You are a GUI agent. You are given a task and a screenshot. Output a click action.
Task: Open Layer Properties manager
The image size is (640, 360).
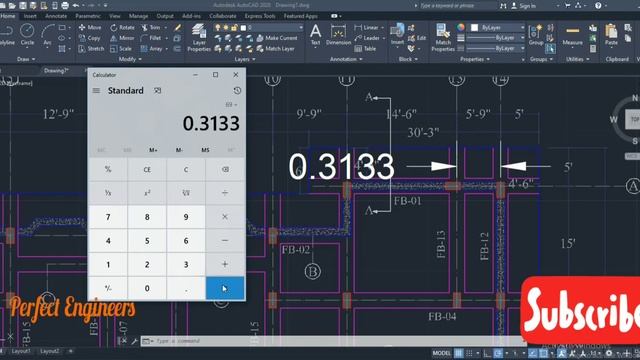coord(199,38)
